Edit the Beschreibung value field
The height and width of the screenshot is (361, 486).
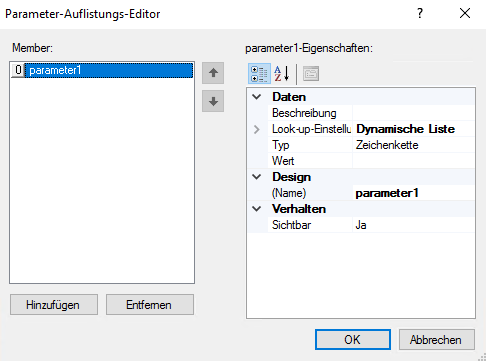point(413,113)
